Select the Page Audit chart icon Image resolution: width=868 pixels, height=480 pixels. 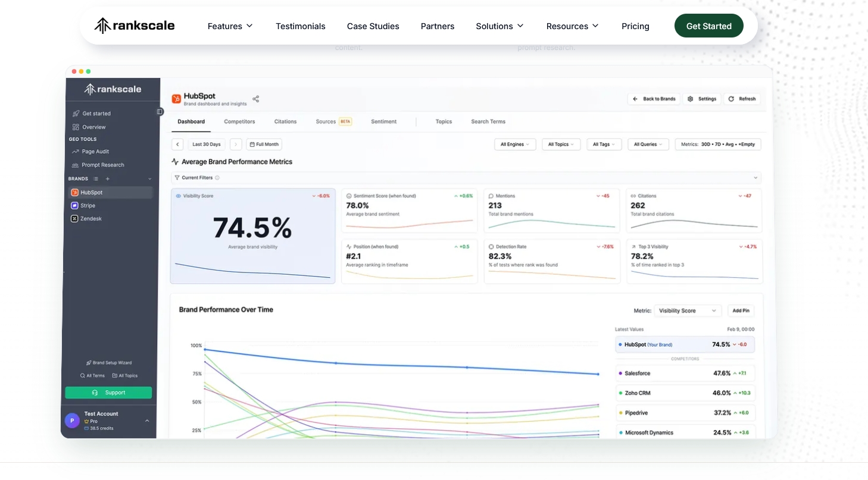tap(76, 152)
